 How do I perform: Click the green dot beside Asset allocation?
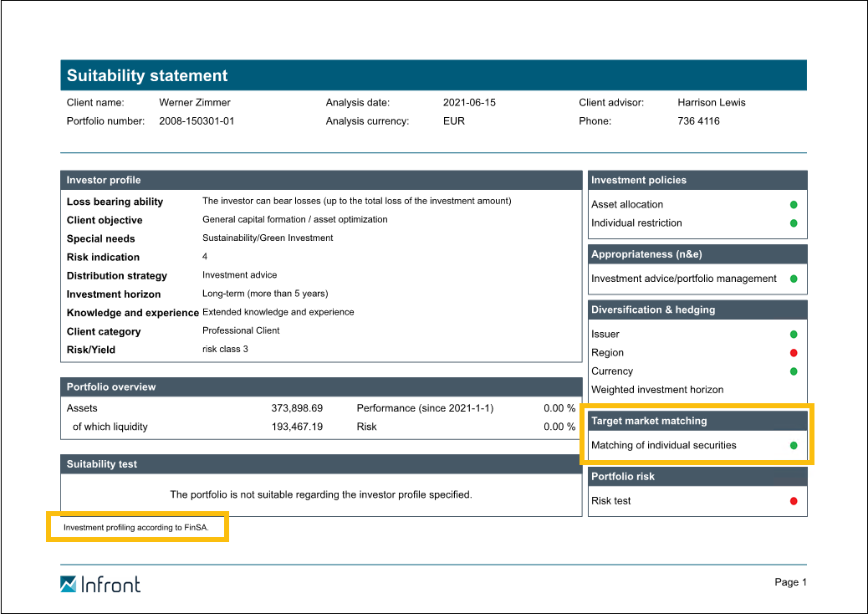pyautogui.click(x=794, y=205)
